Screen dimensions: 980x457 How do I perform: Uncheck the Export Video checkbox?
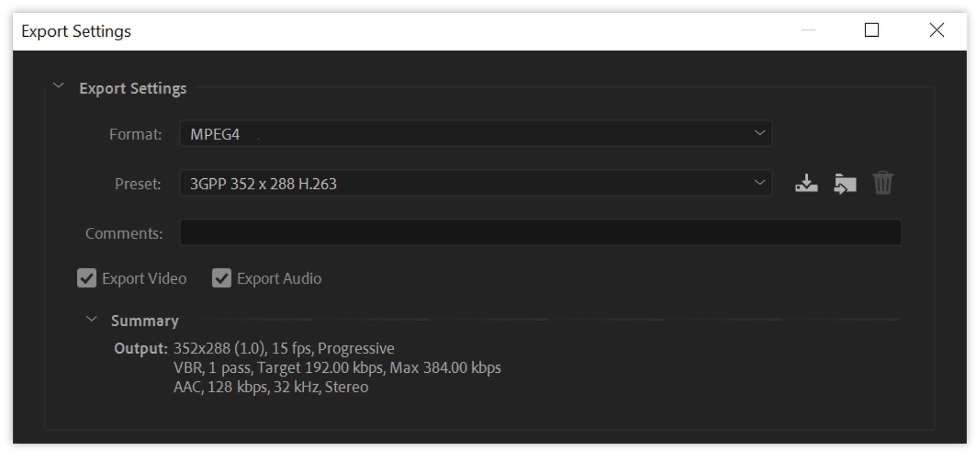(x=87, y=278)
